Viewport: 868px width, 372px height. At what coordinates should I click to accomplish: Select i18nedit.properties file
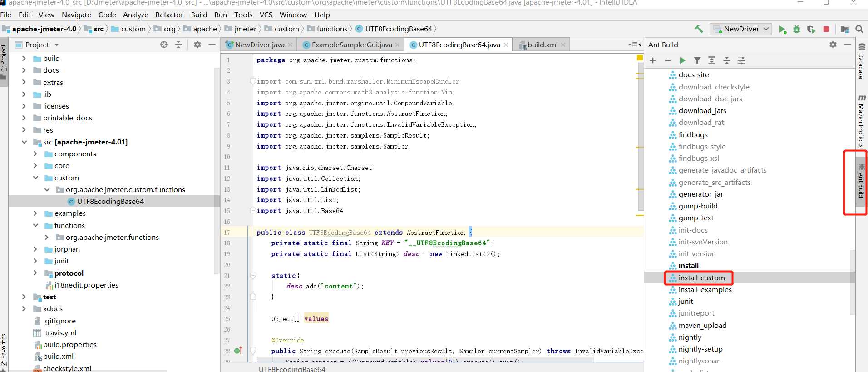pos(86,285)
